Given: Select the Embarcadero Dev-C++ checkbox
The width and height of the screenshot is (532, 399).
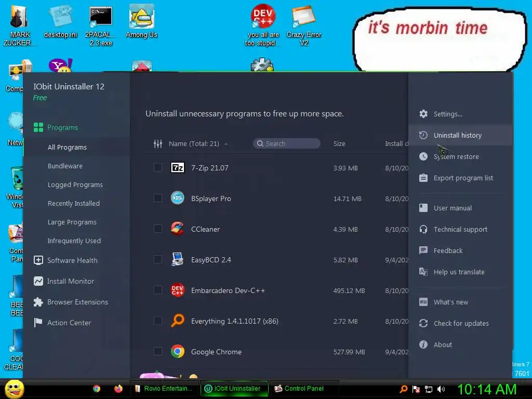Looking at the screenshot, I should click(x=158, y=290).
